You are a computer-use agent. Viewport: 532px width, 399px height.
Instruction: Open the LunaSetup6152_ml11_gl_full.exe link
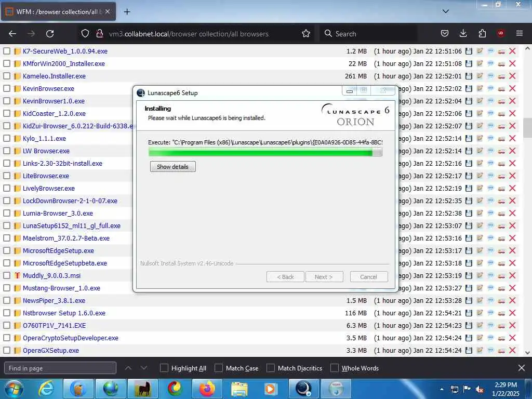tap(72, 225)
